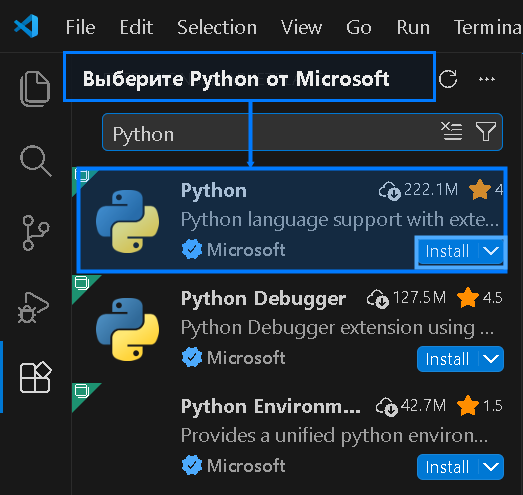The height and width of the screenshot is (495, 523).
Task: Open Run and Debug view
Action: coord(33,308)
